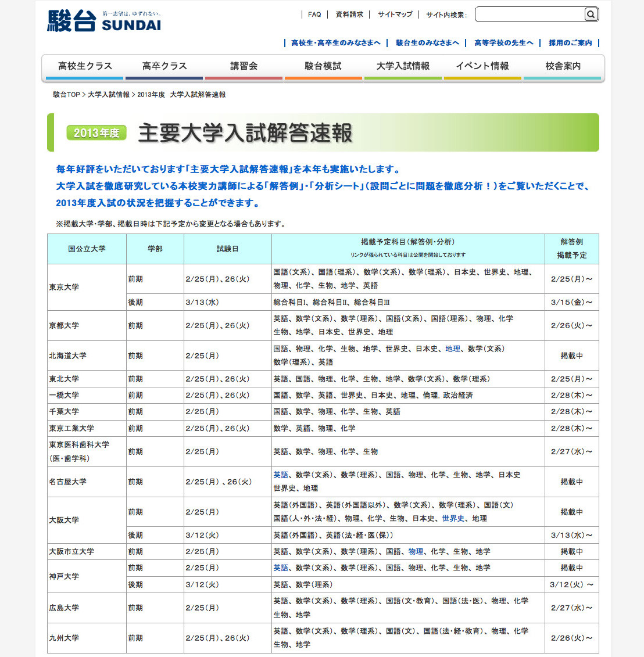The image size is (644, 657).
Task: Select the 高校生クラス navigation tab
Action: [85, 67]
